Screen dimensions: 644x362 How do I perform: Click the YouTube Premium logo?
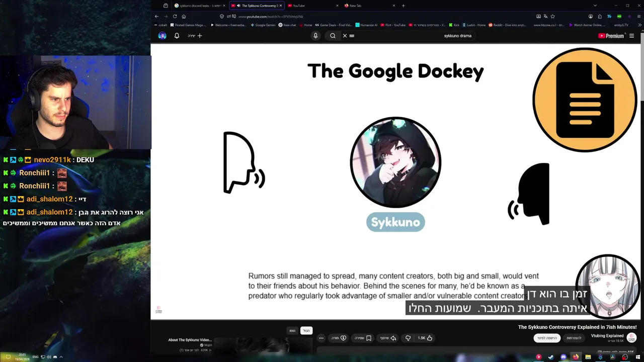point(611,36)
